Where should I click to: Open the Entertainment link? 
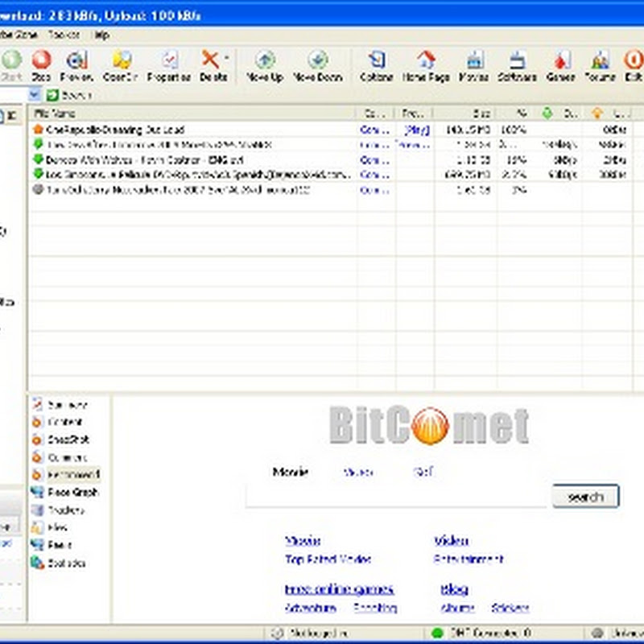[469, 559]
